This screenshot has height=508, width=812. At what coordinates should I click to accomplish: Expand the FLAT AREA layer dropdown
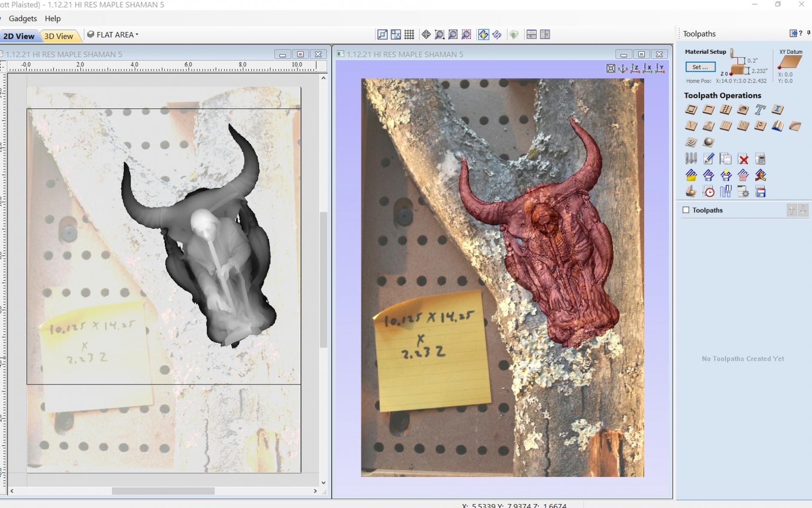[113, 35]
